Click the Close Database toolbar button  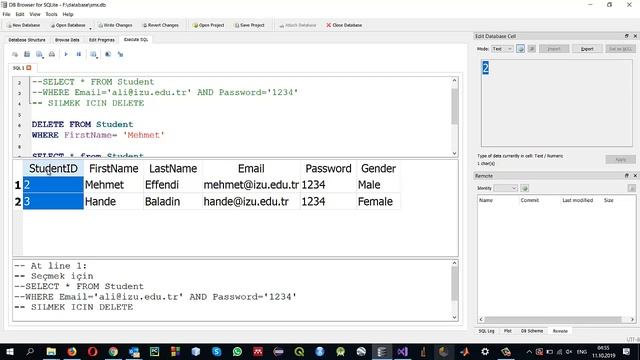[344, 25]
